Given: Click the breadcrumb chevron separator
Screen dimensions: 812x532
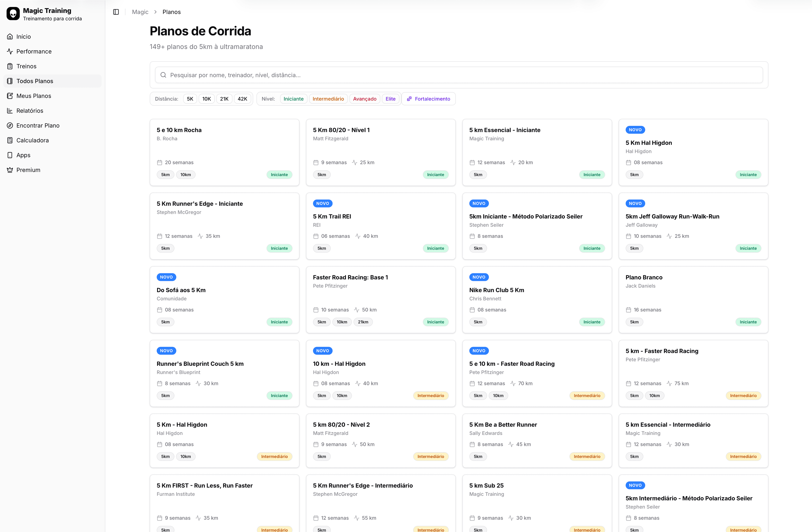Looking at the screenshot, I should coord(156,12).
